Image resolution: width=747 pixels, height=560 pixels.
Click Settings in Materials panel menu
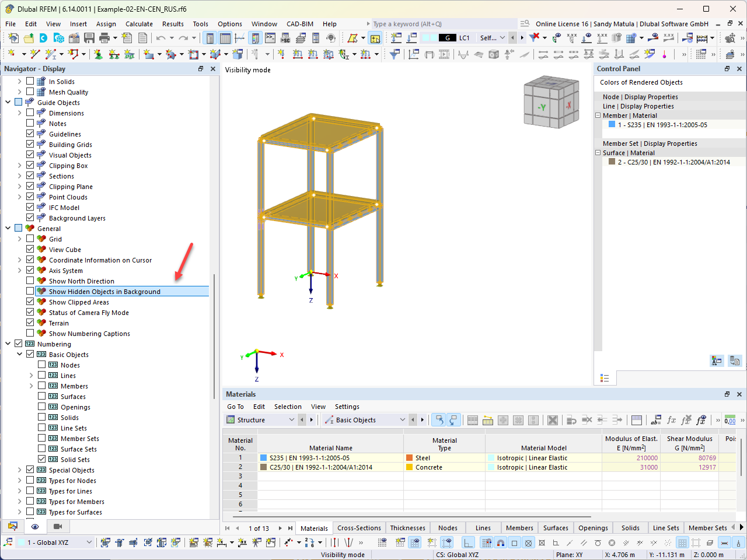pyautogui.click(x=347, y=407)
